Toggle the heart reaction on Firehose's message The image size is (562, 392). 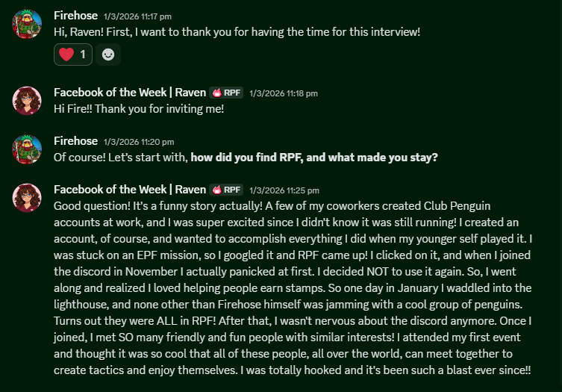(x=72, y=55)
